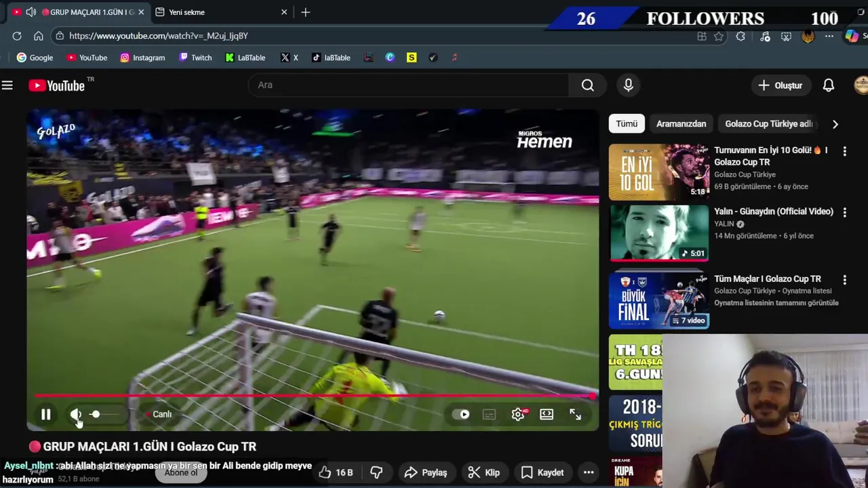Open the Google bookmark

click(35, 58)
